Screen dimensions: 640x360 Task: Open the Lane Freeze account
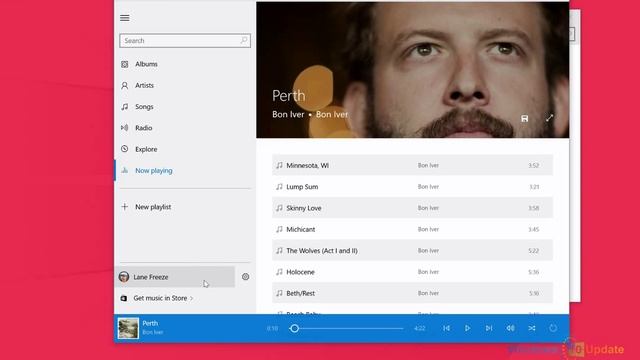tap(175, 277)
